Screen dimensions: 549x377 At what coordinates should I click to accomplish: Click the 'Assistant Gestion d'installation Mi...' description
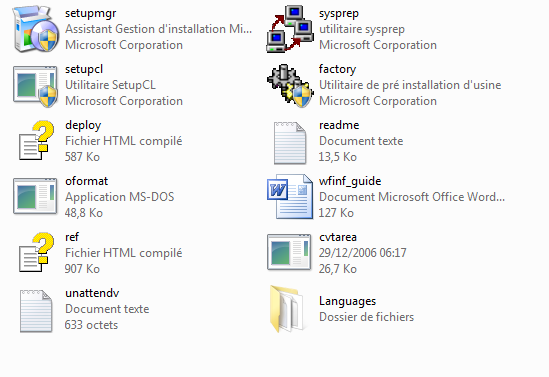(158, 29)
